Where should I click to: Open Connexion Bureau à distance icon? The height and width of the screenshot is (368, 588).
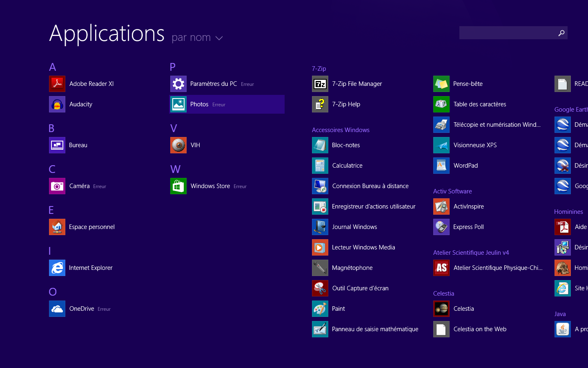(x=320, y=186)
